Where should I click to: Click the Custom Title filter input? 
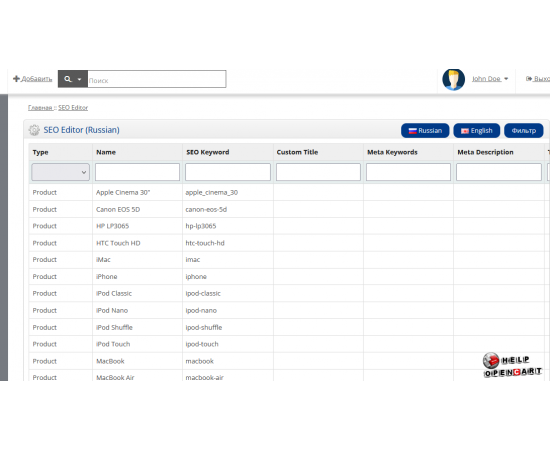tap(318, 172)
